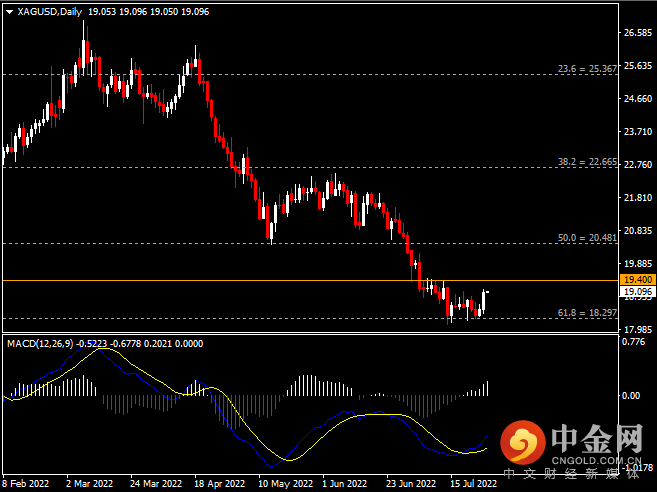Viewport: 657px width, 492px height.
Task: Click MACD scale value 0.00
Action: pos(631,396)
